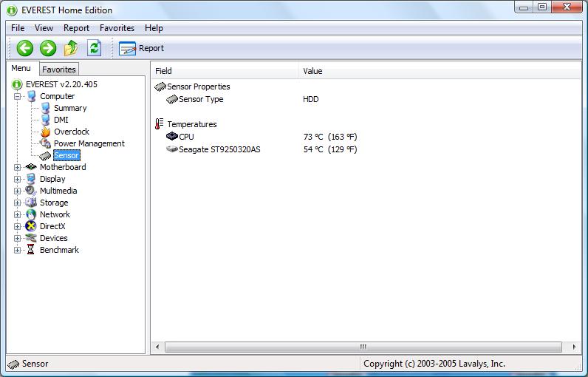The height and width of the screenshot is (377, 588).
Task: Click the Sensor Properties chip icon
Action: point(160,86)
